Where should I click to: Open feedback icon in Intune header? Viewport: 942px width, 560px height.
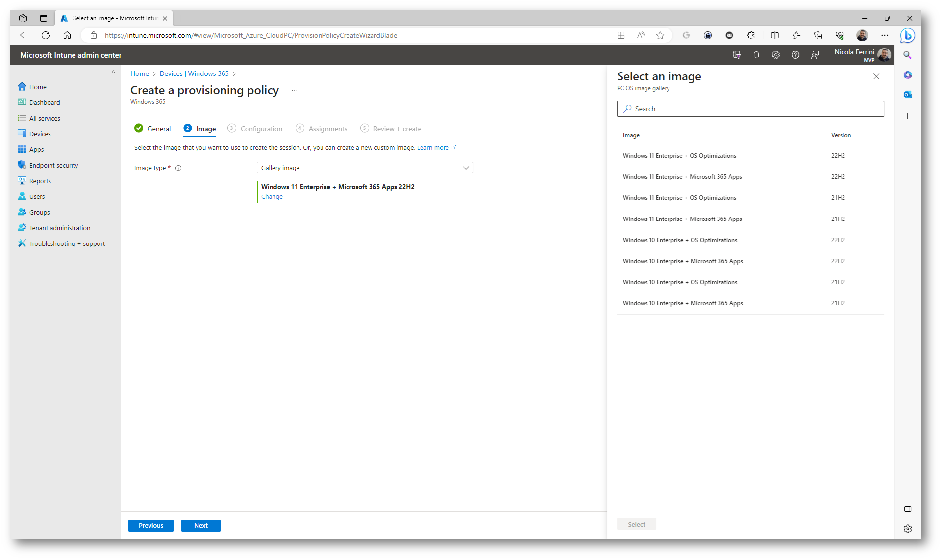click(x=815, y=55)
